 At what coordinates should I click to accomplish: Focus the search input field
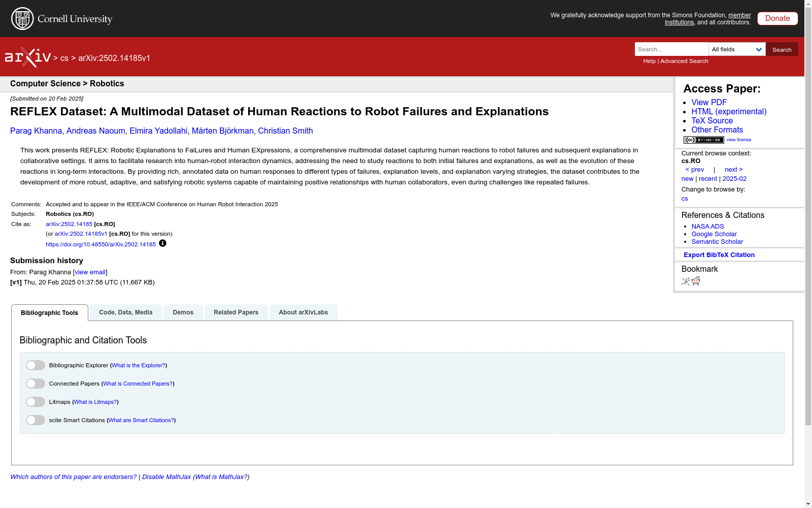[671, 49]
